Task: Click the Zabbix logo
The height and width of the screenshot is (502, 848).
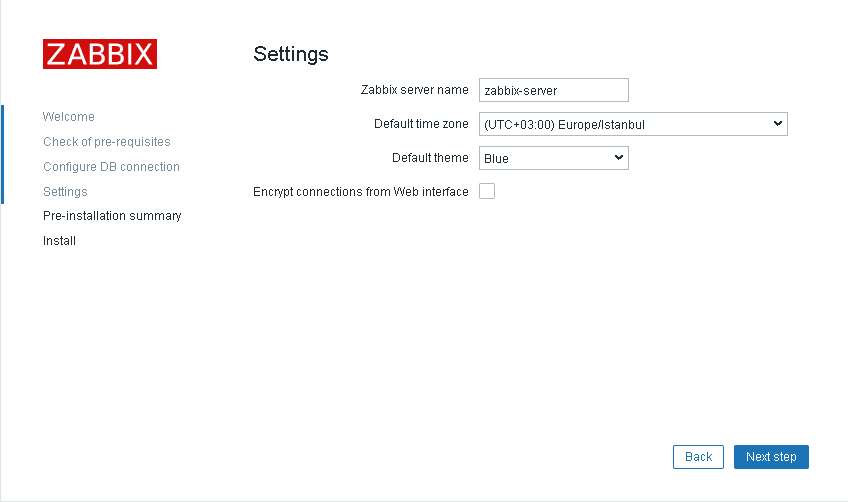Action: [100, 54]
